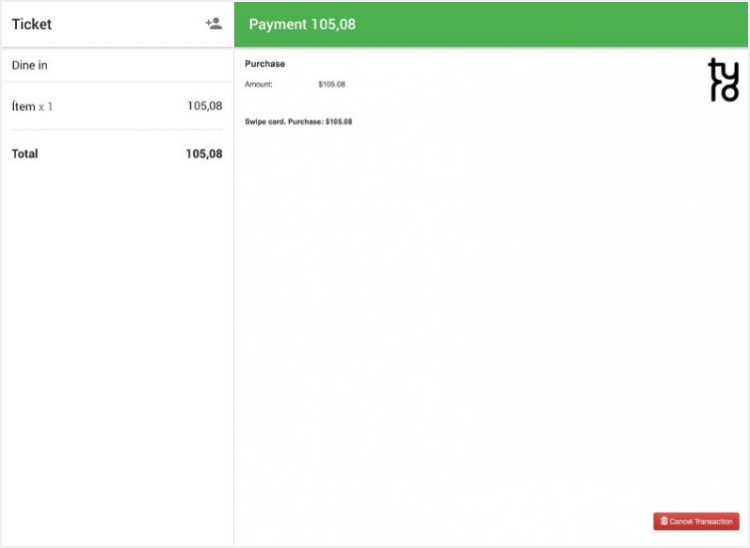Click the Payment 105,08 header title
750x548 pixels.
pos(302,24)
